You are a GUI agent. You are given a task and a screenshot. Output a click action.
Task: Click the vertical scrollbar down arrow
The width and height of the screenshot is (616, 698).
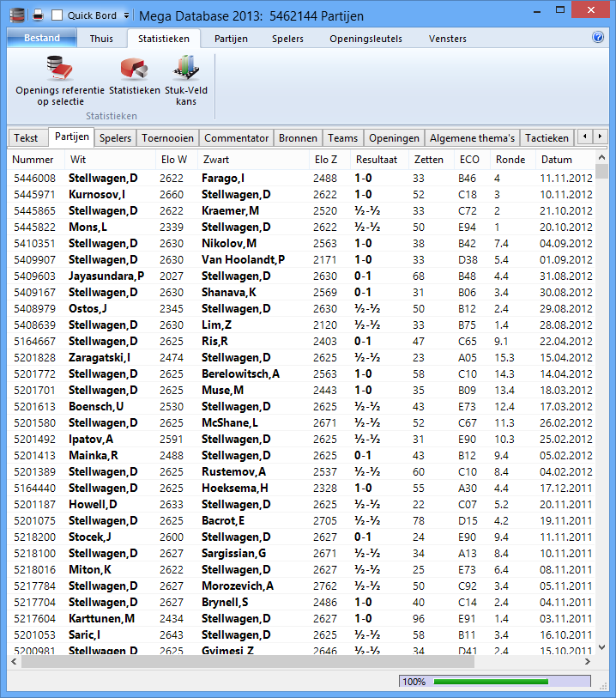click(x=601, y=647)
